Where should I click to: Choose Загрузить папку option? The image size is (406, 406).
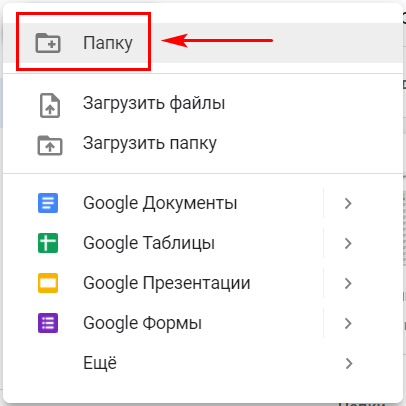pyautogui.click(x=203, y=143)
